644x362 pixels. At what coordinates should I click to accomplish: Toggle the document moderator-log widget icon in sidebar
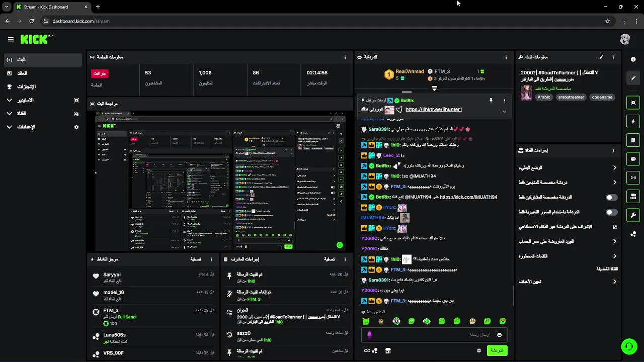[633, 140]
